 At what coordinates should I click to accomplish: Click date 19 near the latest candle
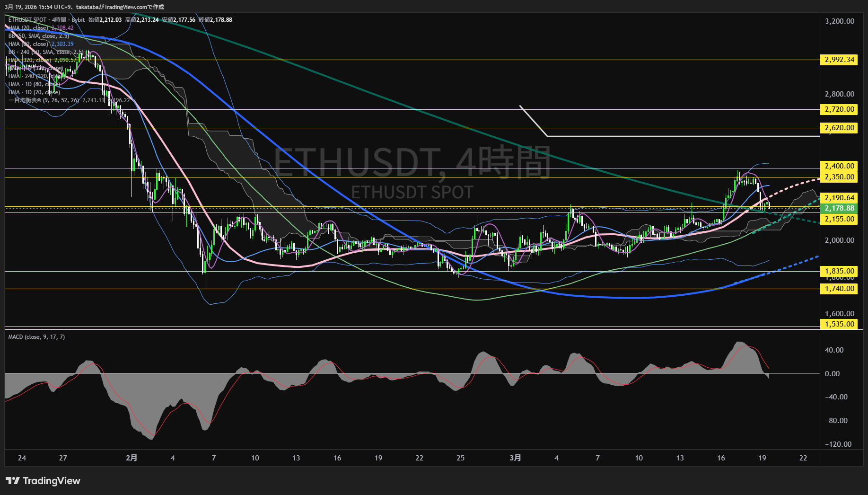tap(762, 458)
